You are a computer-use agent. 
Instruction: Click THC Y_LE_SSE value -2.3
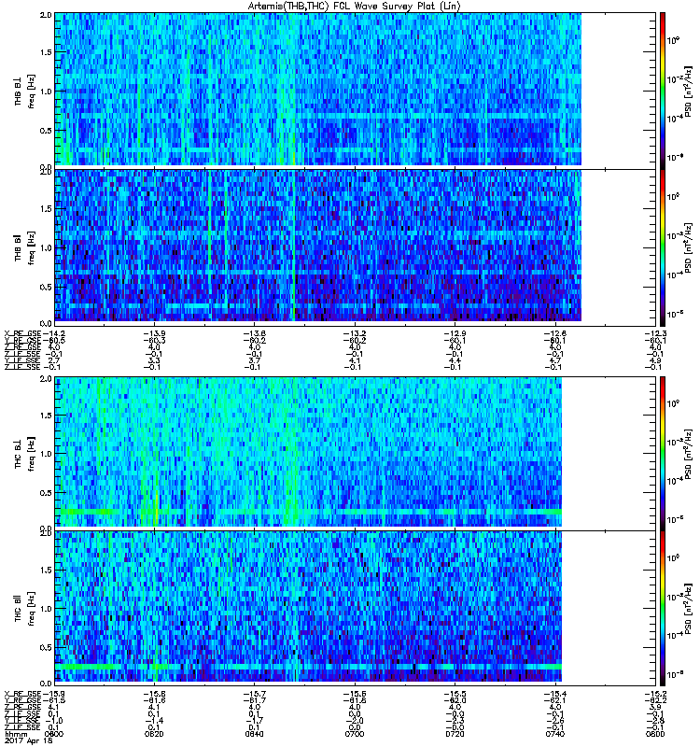pos(455,721)
